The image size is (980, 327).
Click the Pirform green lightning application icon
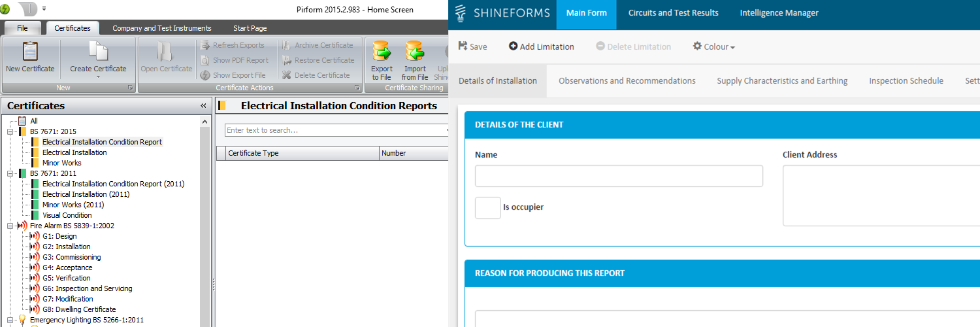coord(5,9)
